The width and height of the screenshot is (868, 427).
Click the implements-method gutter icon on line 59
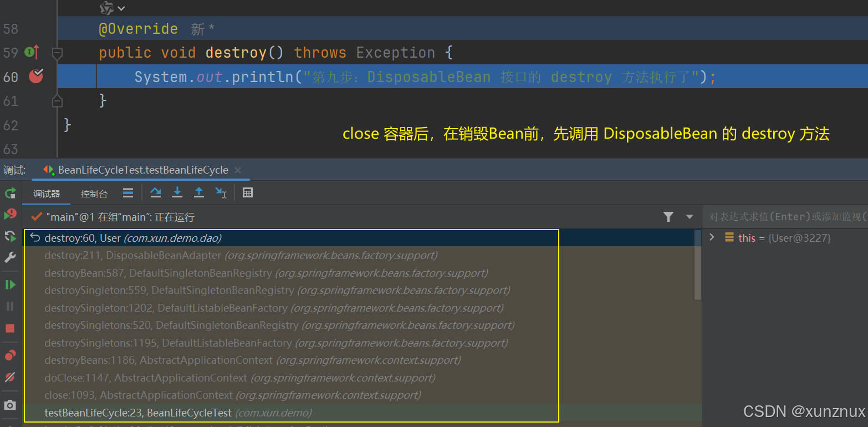(x=32, y=52)
